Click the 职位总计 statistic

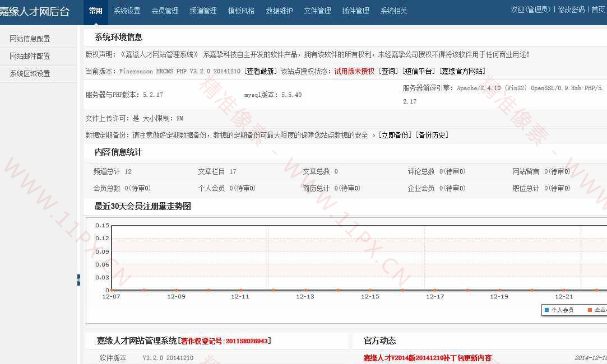tap(541, 188)
